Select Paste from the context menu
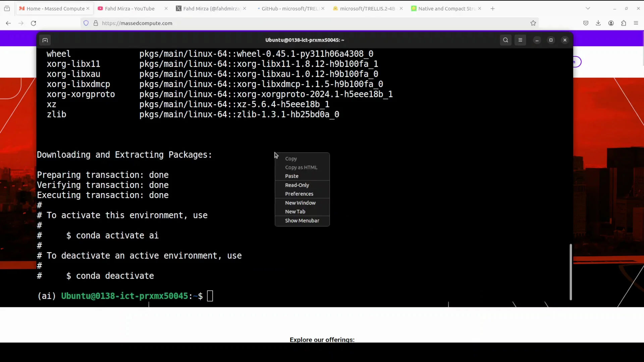 291,176
